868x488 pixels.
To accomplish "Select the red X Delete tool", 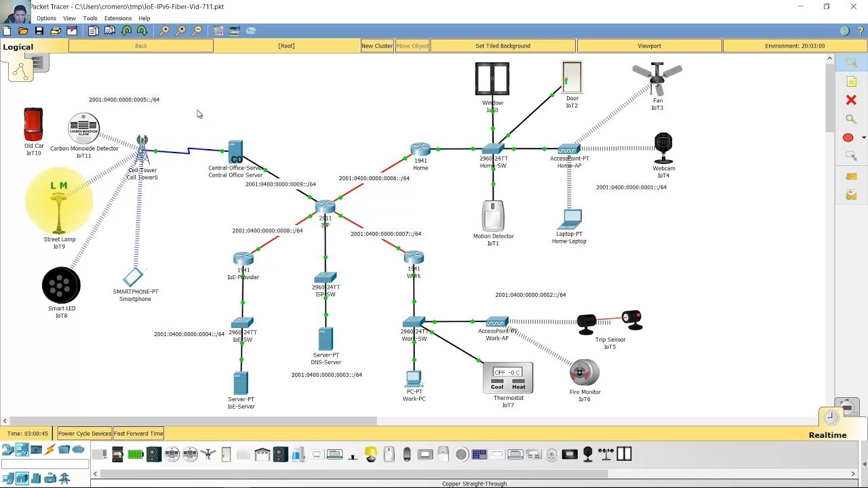I will [851, 100].
